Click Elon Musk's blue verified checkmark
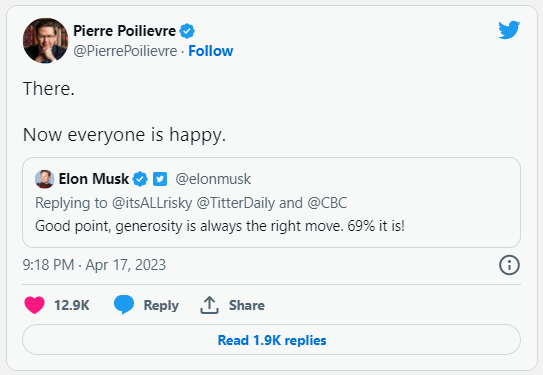 pos(140,179)
